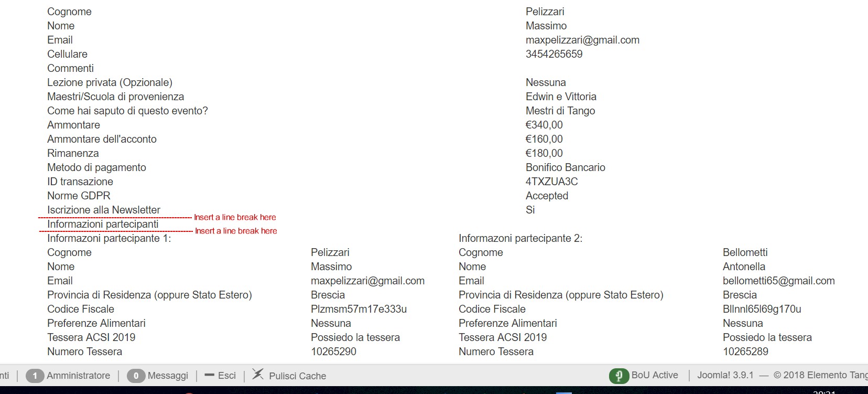The image size is (868, 394).
Task: Click the Pulisci Cache broom icon
Action: click(x=258, y=374)
